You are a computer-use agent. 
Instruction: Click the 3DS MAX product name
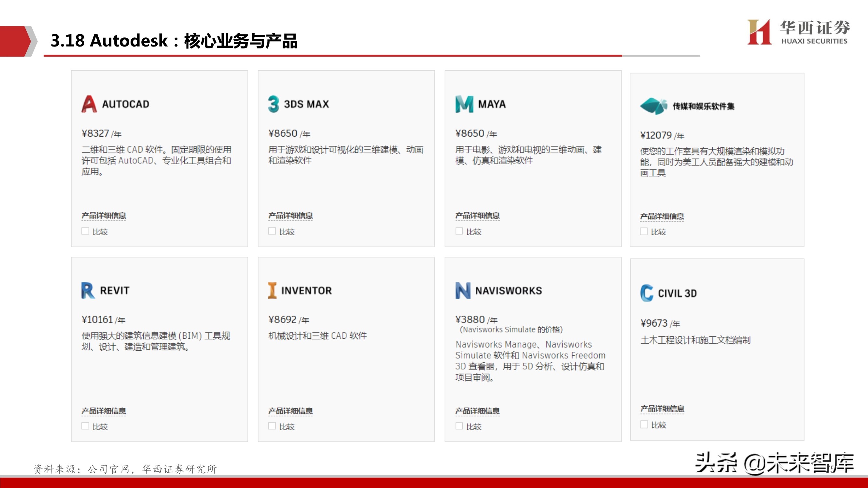coord(306,104)
